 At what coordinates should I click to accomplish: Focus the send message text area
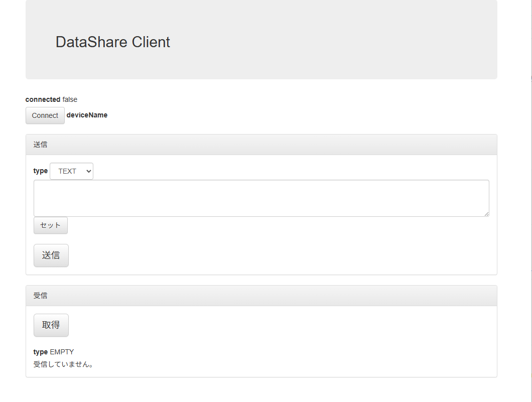261,198
